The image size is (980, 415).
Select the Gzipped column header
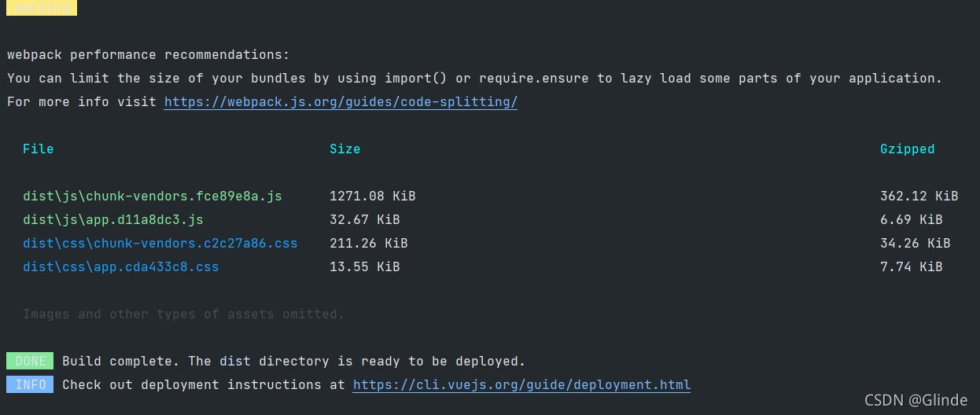point(907,149)
